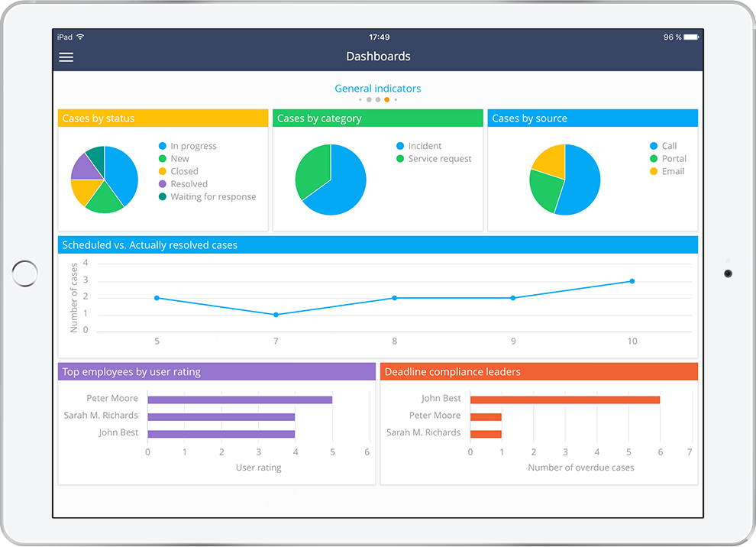Viewport: 756px width, 547px height.
Task: Open the hamburger navigation menu
Action: [x=66, y=57]
